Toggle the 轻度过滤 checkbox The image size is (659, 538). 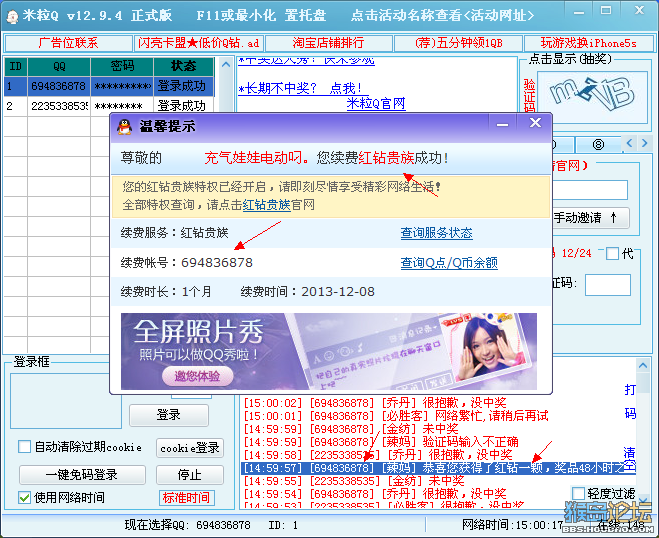click(578, 493)
